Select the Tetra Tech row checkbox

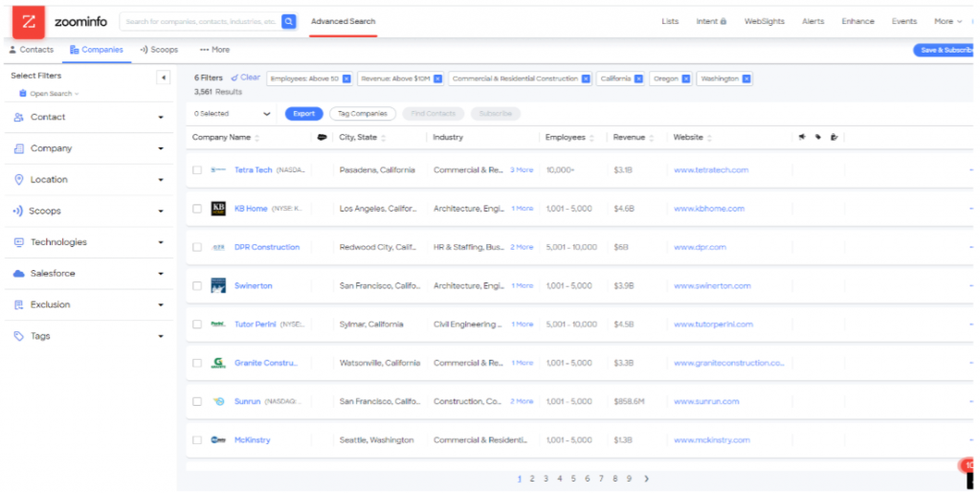[x=197, y=170]
